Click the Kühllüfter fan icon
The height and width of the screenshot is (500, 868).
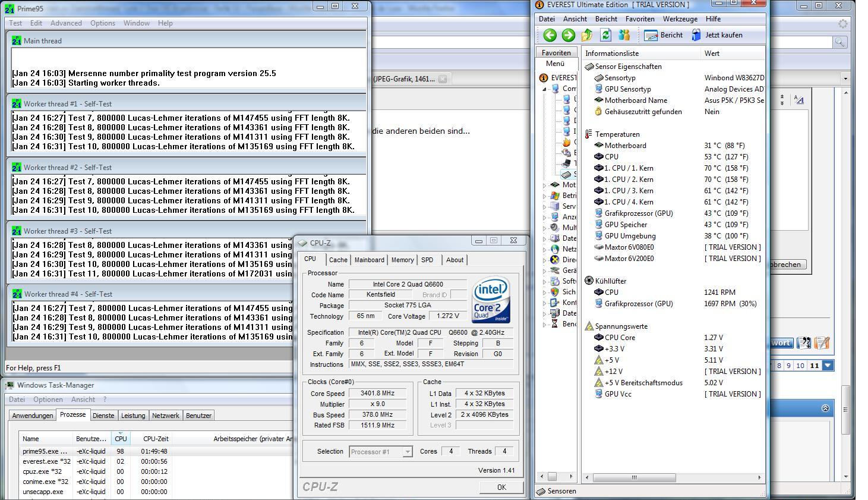click(x=589, y=281)
